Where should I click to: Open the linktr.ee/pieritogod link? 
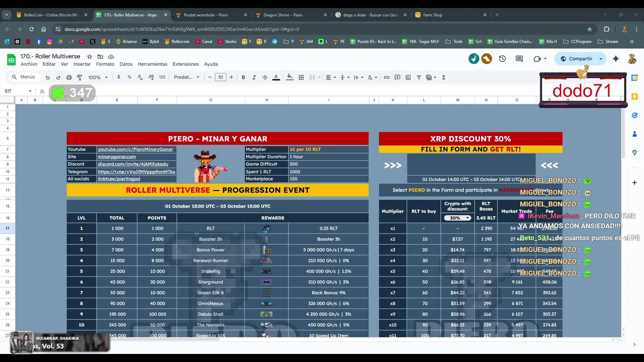click(x=119, y=179)
